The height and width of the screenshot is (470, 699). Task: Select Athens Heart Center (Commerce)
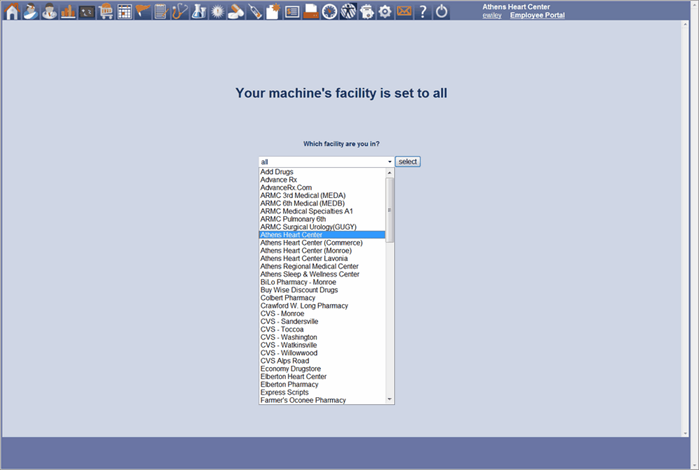coord(322,243)
